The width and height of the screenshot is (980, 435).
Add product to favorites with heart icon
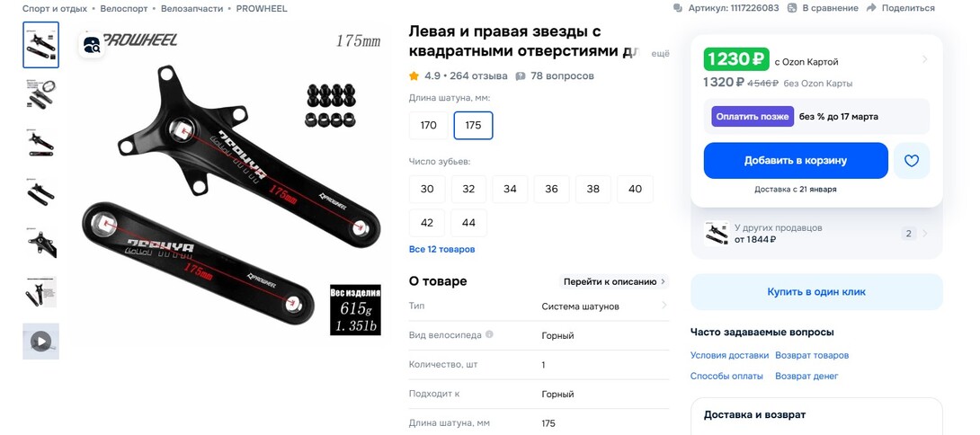point(912,161)
